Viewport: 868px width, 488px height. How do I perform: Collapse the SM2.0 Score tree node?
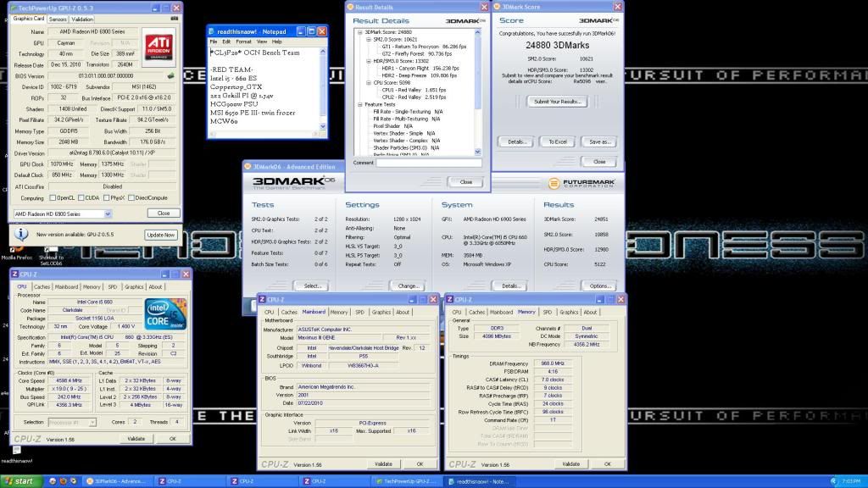click(367, 39)
